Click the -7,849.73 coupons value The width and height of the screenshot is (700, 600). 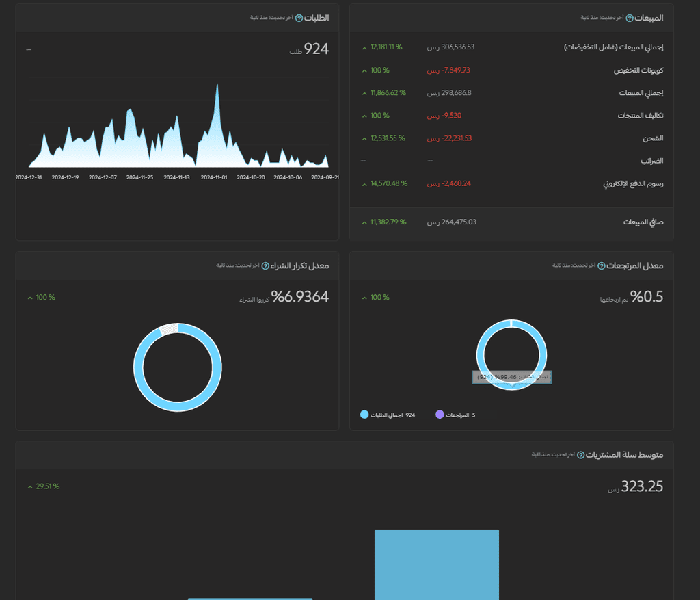click(448, 70)
